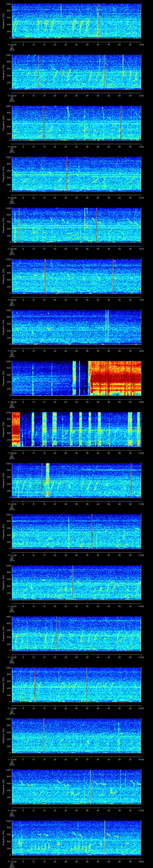
Task: Click the 11:01:00 start time label
Action: click(12, 44)
